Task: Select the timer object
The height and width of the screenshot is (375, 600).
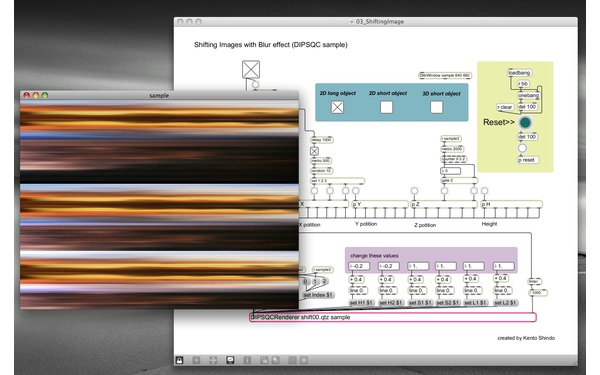Action: click(535, 282)
